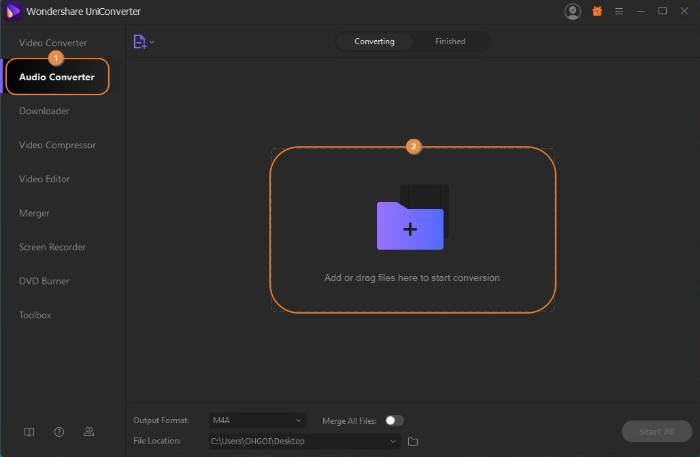Open the Output Format M4A dropdown

tap(257, 420)
